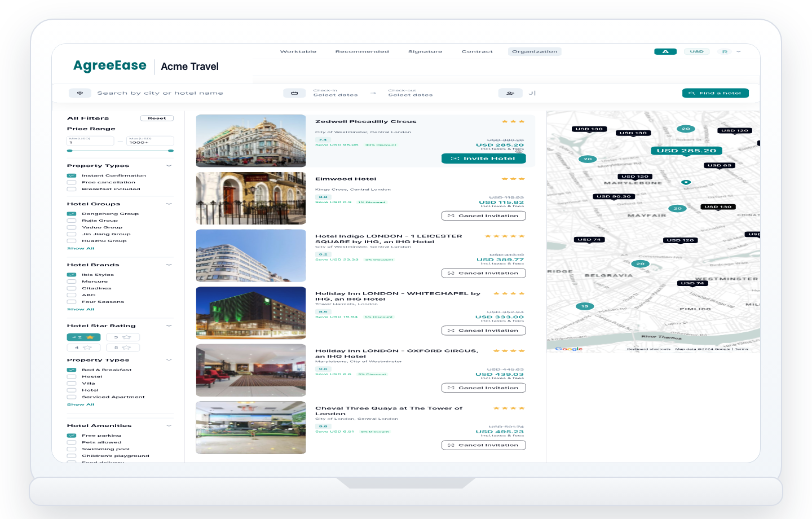812x519 pixels.
Task: Collapse the Hotel Star Rating section
Action: (169, 326)
